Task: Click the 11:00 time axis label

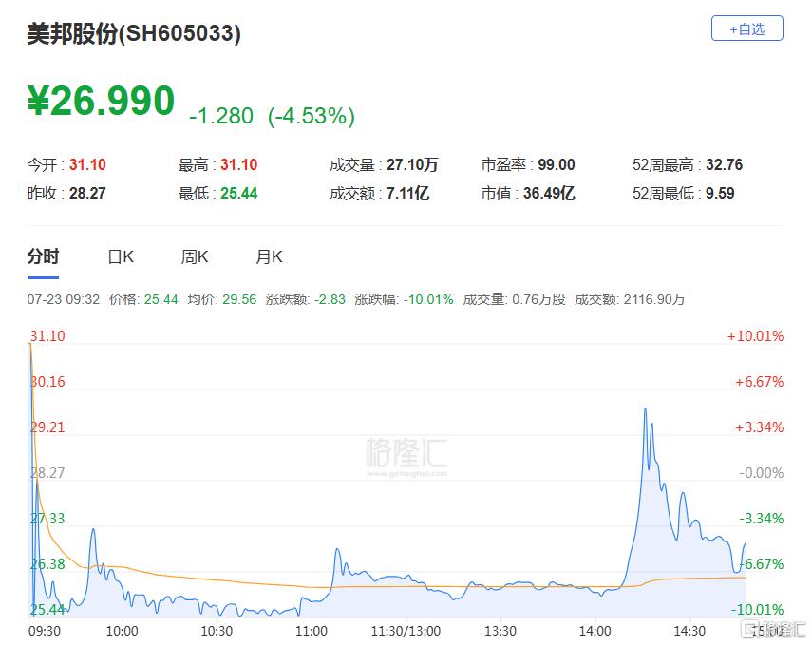Action: (x=312, y=631)
